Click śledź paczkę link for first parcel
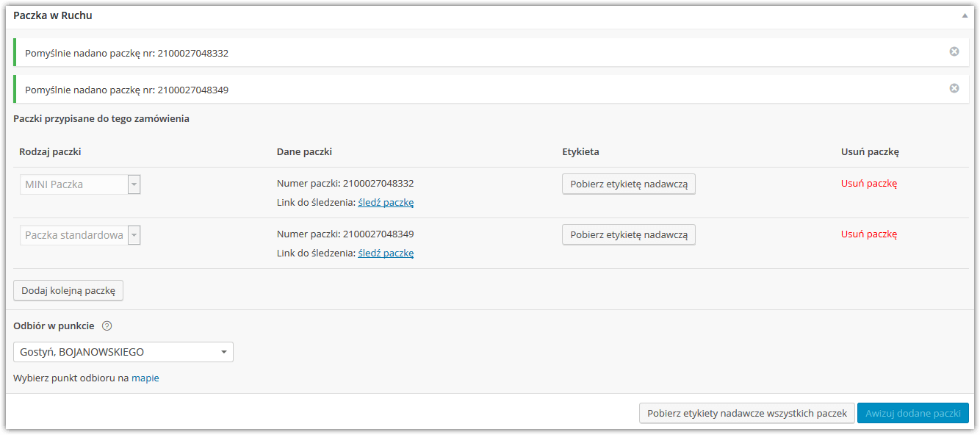 [x=386, y=202]
